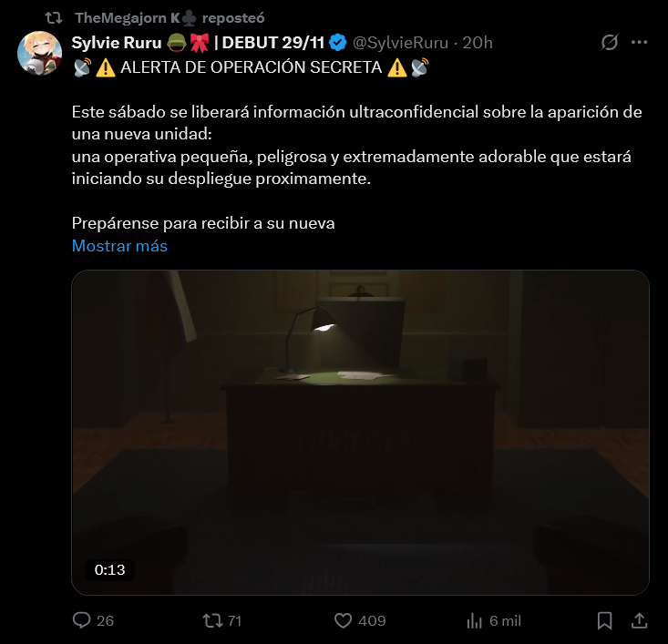Open Sylvie Ruru's profile avatar
Viewport: 668px width, 644px height.
(x=39, y=53)
